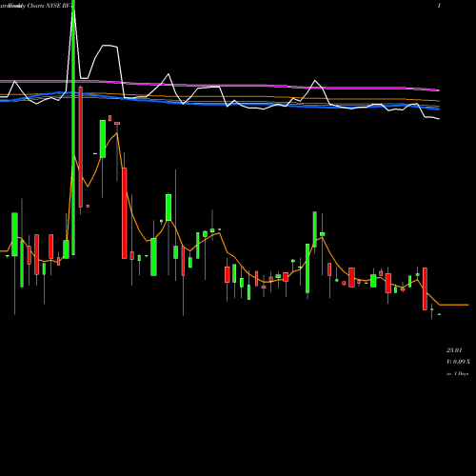Image resolution: width=476 pixels, height=476 pixels.
Task: Select the last large red candle at chart's right end
Action: click(x=425, y=288)
